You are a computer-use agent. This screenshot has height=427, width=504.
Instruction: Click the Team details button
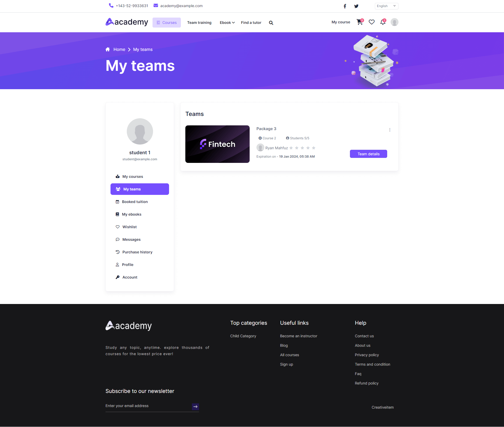point(369,154)
